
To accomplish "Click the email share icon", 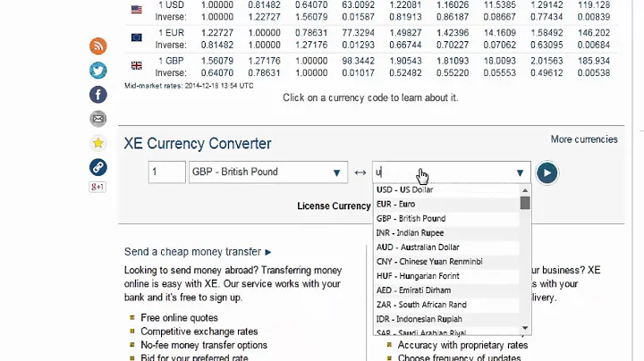I will tap(98, 119).
